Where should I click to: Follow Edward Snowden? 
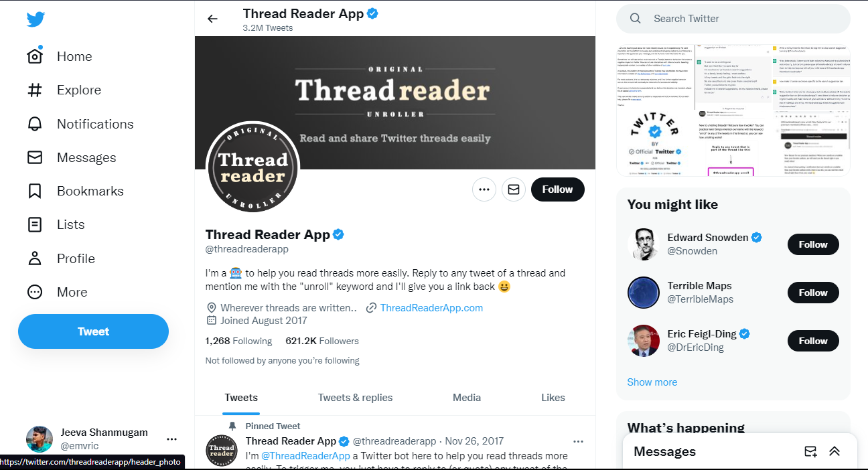tap(813, 244)
